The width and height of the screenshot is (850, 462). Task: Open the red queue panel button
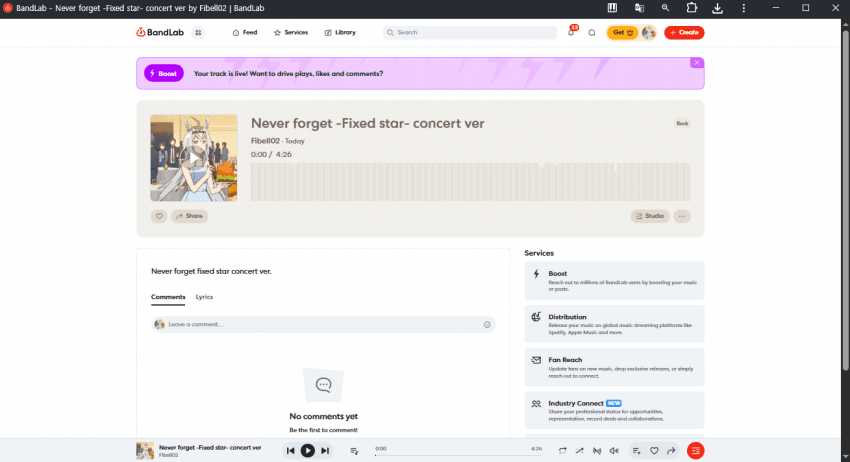(696, 451)
